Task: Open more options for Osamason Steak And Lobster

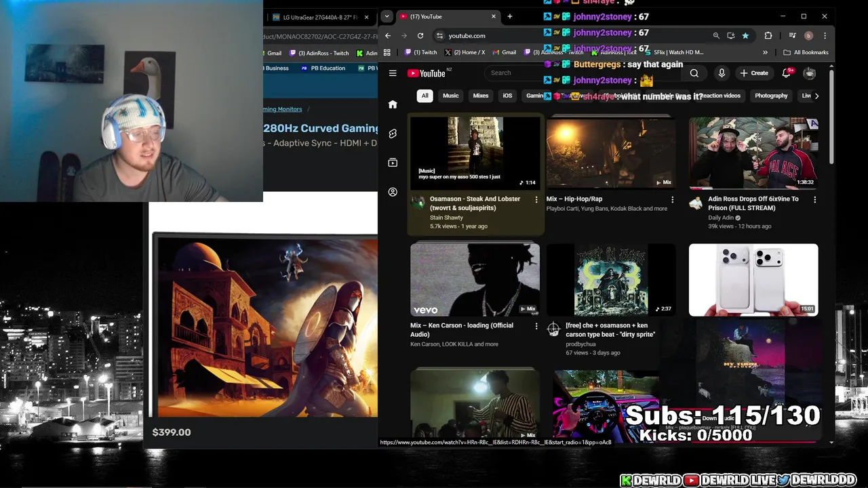Action: 536,199
